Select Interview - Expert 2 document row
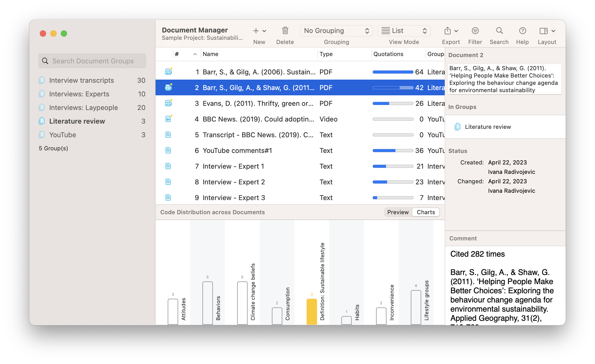 point(234,182)
